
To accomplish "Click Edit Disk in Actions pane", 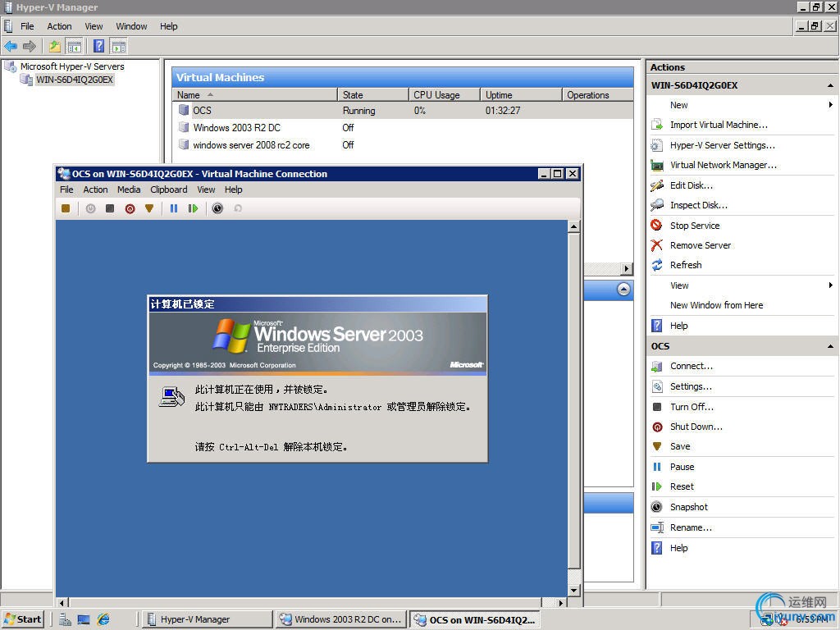I will point(691,185).
